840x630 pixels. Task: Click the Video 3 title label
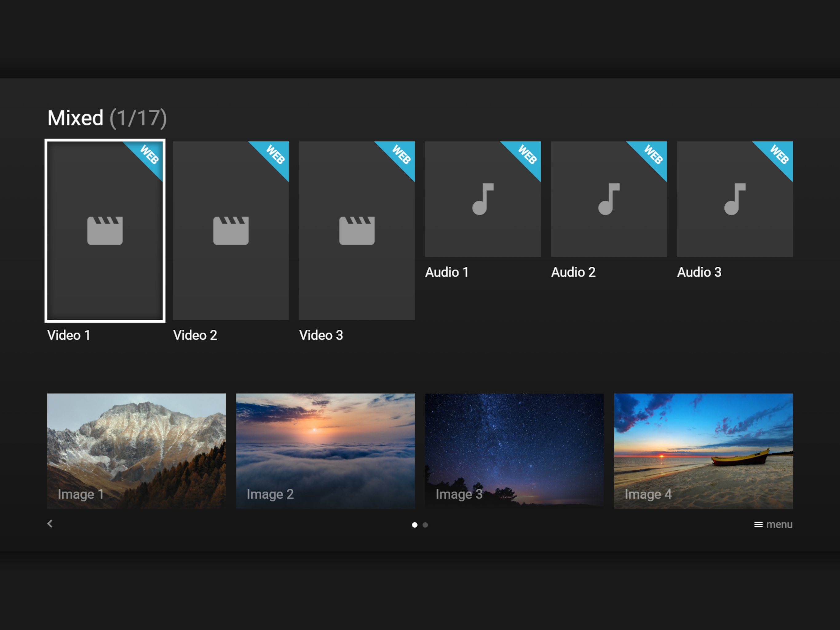[321, 335]
